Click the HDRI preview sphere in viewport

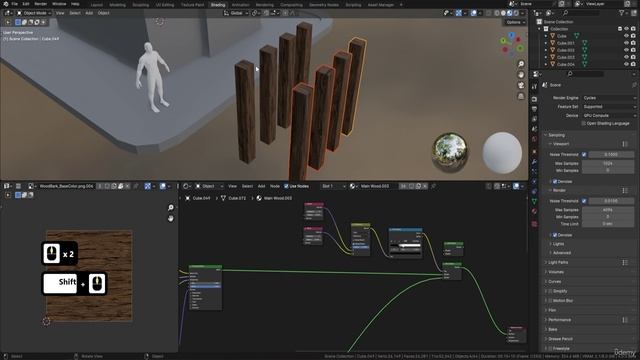(x=449, y=152)
